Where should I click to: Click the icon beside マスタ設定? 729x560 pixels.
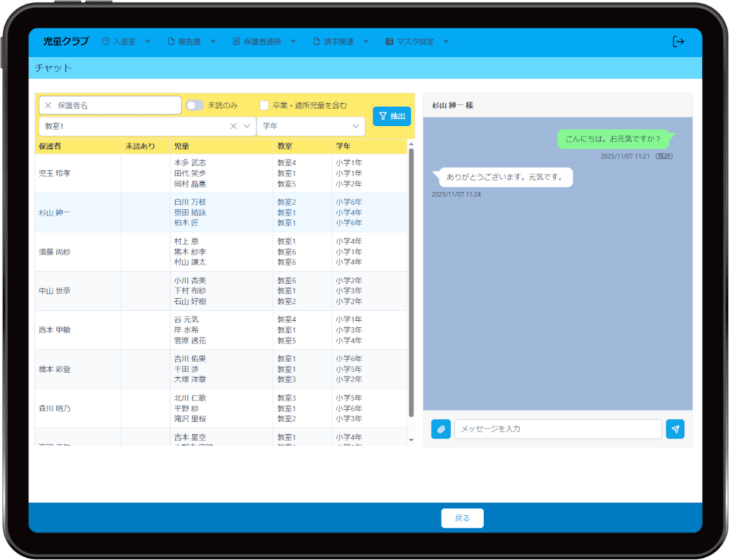(389, 41)
